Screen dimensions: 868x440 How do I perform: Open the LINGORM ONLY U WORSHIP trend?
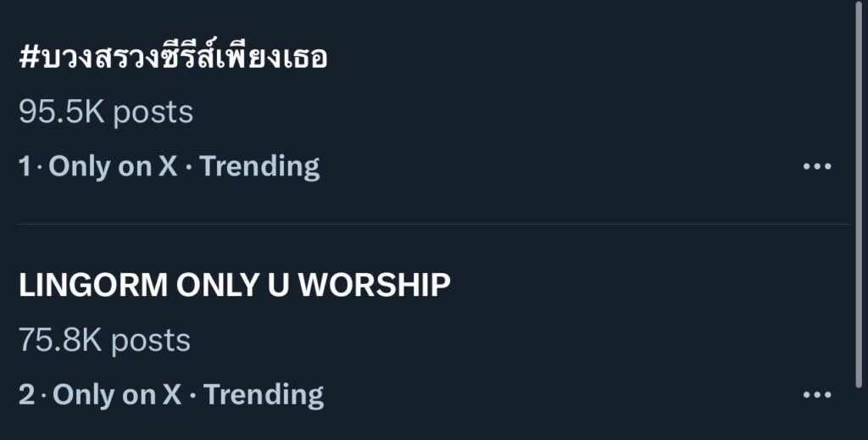(234, 286)
